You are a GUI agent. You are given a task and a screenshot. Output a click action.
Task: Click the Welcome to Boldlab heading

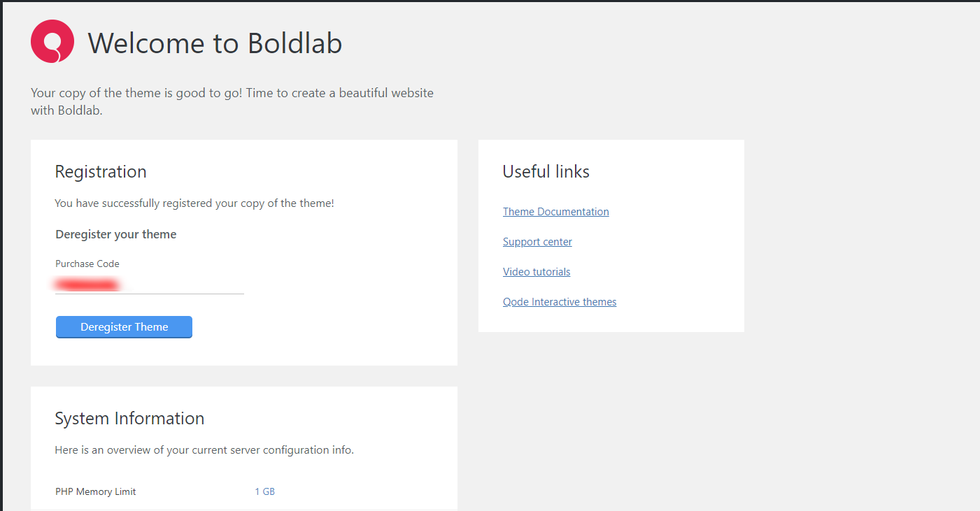tap(215, 43)
